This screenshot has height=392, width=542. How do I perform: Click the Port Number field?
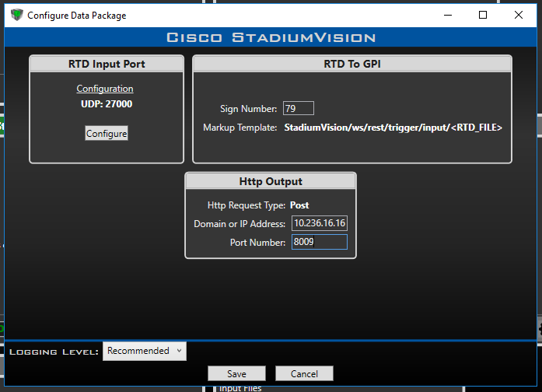click(x=320, y=242)
